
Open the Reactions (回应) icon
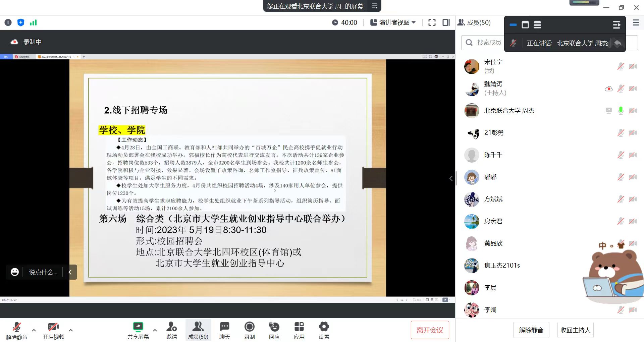tap(274, 330)
